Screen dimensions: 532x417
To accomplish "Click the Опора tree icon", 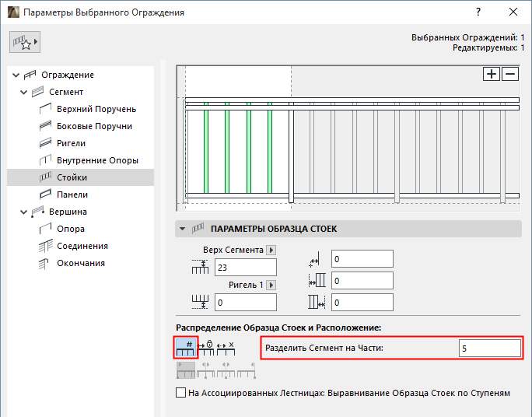I will (45, 229).
